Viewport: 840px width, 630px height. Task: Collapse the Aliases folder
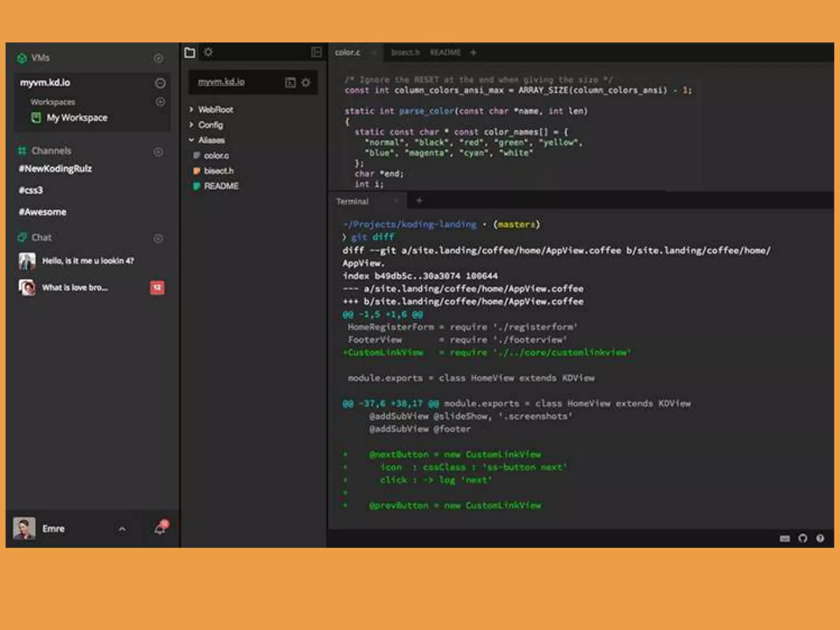192,140
